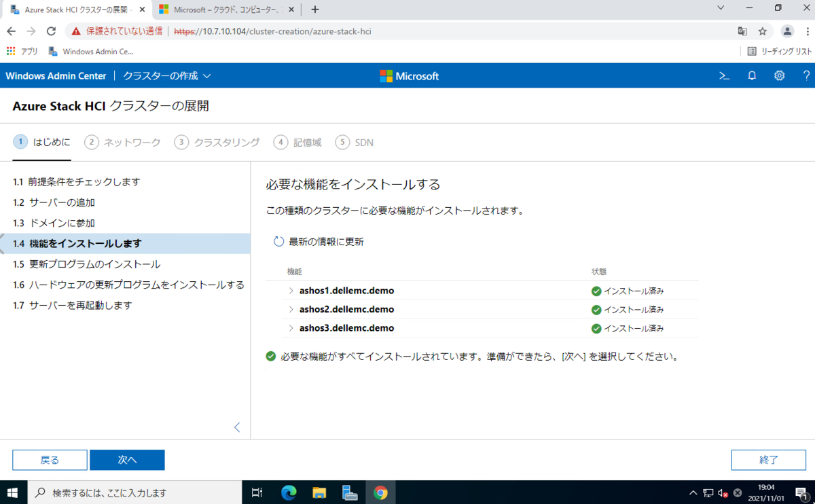Close the Azure Stack HCI browser tab
The image size is (815, 504).
(x=143, y=10)
